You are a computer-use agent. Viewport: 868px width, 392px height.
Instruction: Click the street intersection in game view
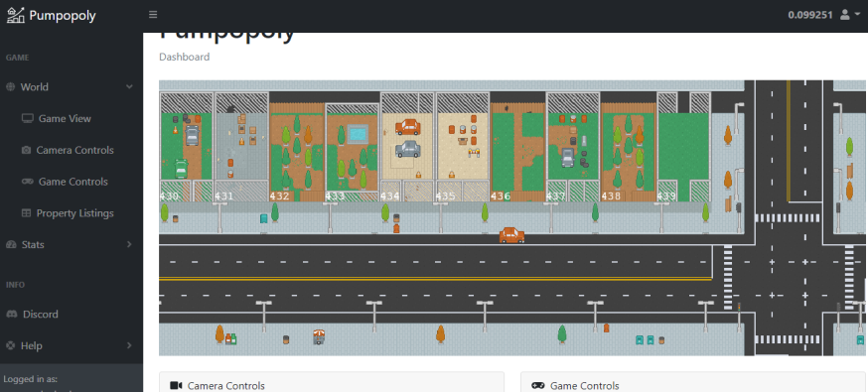tap(789, 278)
